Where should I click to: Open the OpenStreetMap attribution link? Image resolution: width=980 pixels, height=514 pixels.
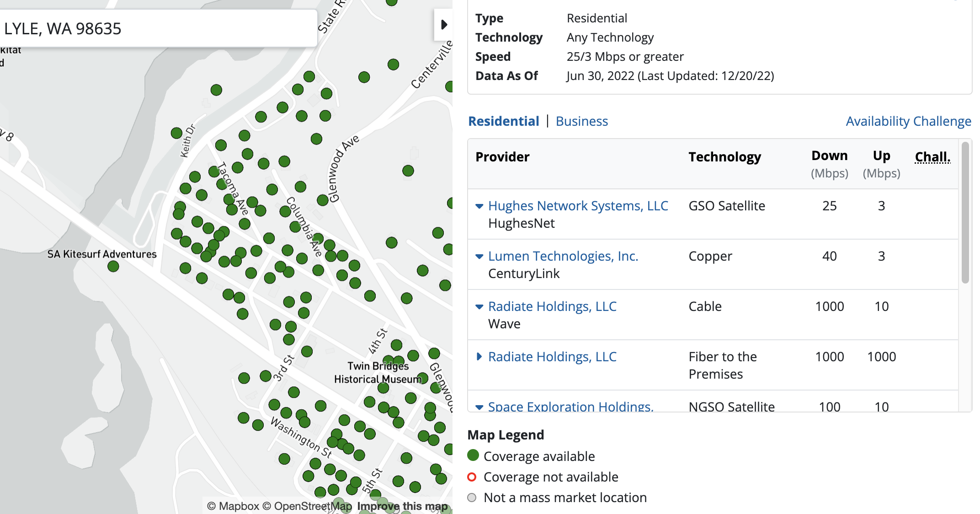click(307, 506)
